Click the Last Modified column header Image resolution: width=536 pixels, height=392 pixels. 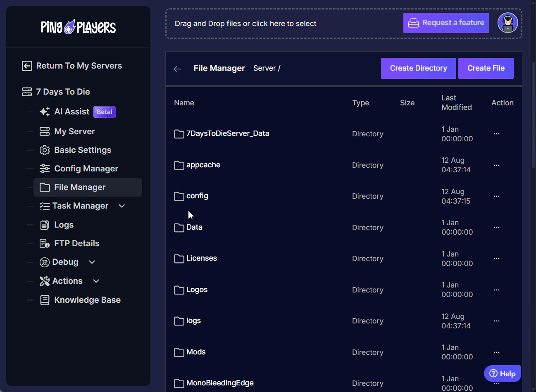tap(457, 102)
